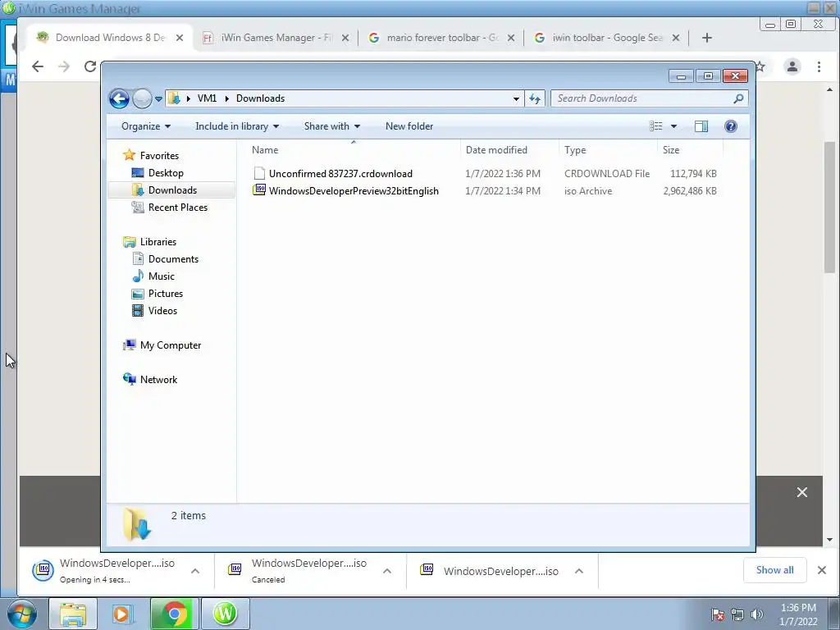This screenshot has width=840, height=630.
Task: Click the VM1 breadcrumb in address bar
Action: pos(207,98)
